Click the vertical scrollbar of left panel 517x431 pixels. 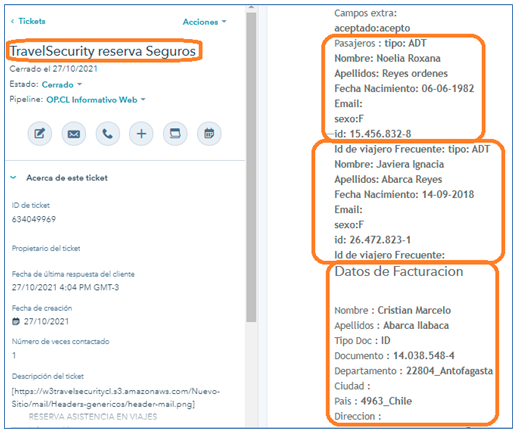pyautogui.click(x=251, y=167)
